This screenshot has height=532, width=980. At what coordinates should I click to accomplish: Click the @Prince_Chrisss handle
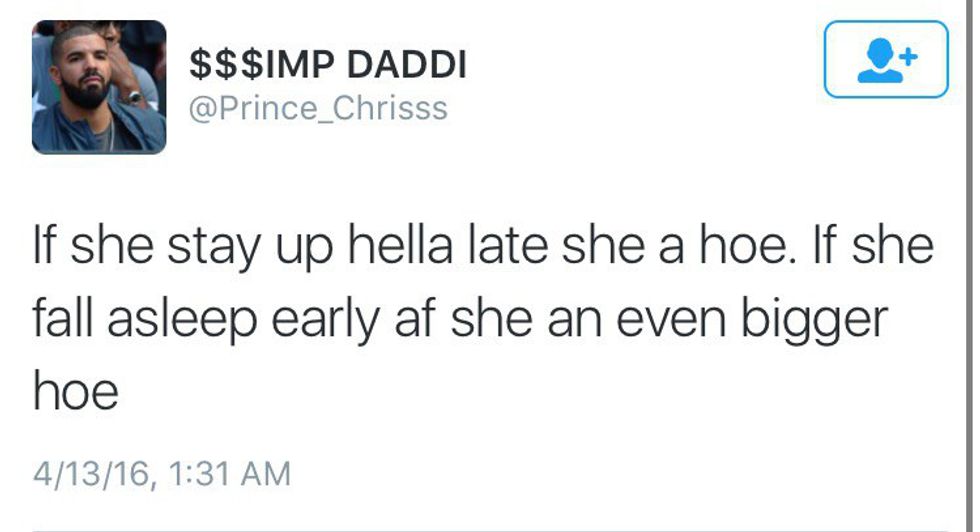318,108
